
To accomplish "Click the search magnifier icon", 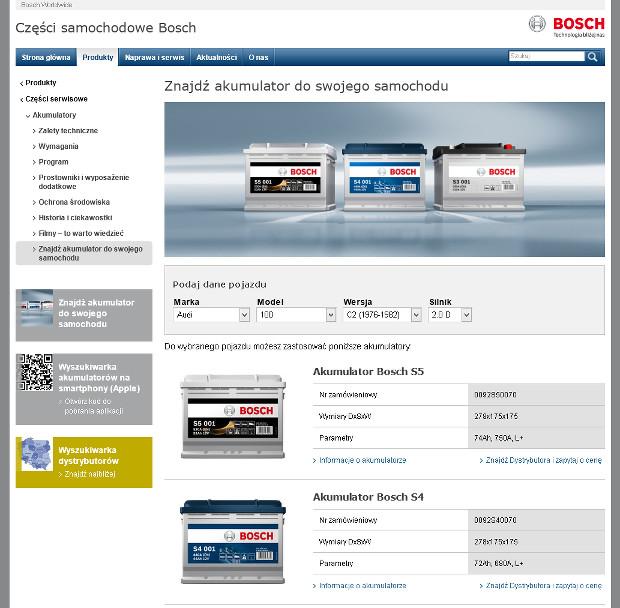I will click(x=592, y=57).
